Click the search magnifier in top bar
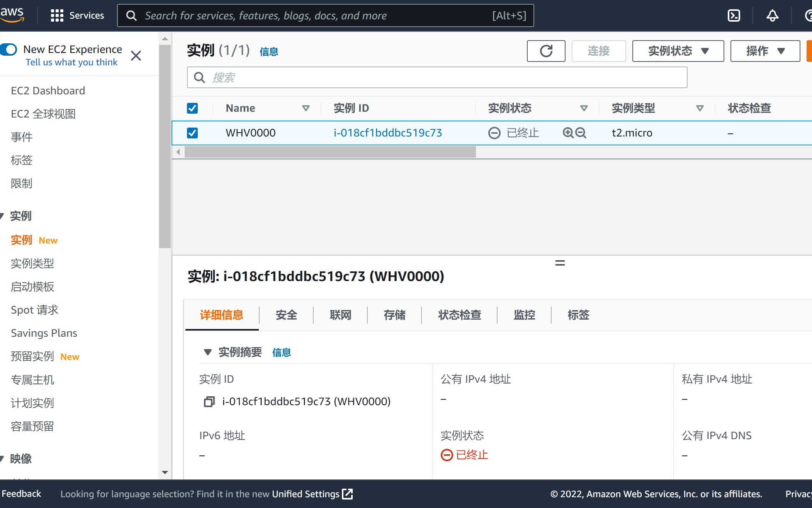This screenshot has width=812, height=508. pyautogui.click(x=131, y=15)
